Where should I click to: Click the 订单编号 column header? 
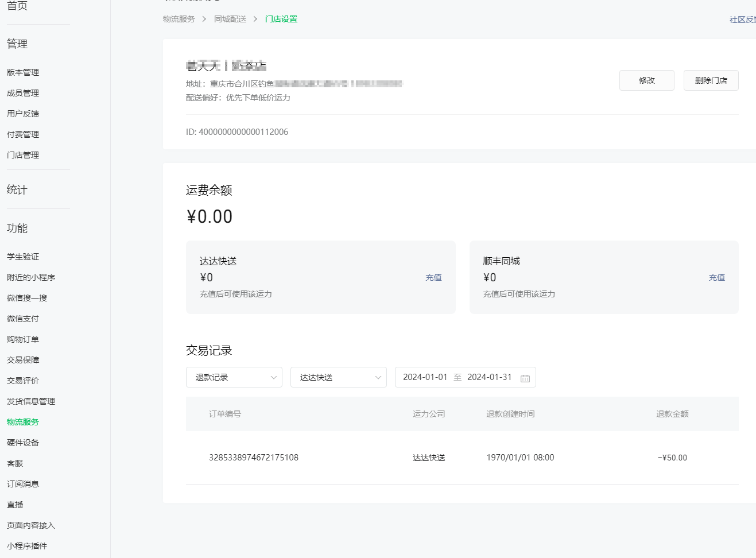(225, 414)
